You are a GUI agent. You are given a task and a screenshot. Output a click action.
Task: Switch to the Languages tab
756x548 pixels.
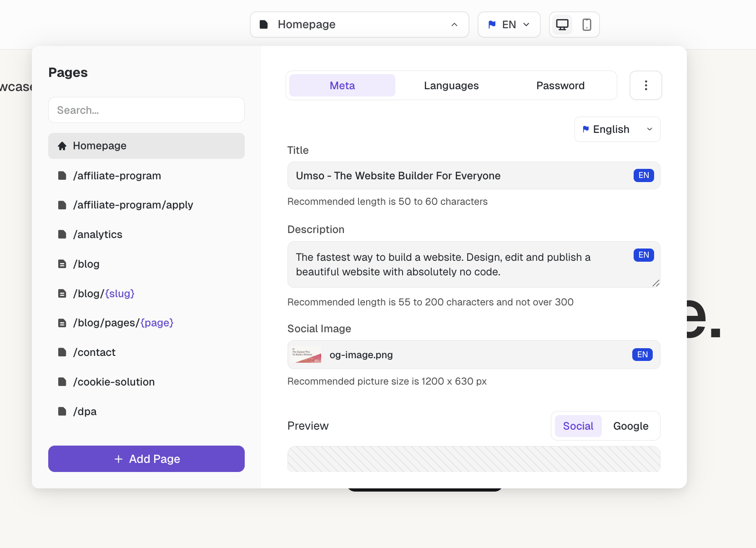(x=451, y=86)
